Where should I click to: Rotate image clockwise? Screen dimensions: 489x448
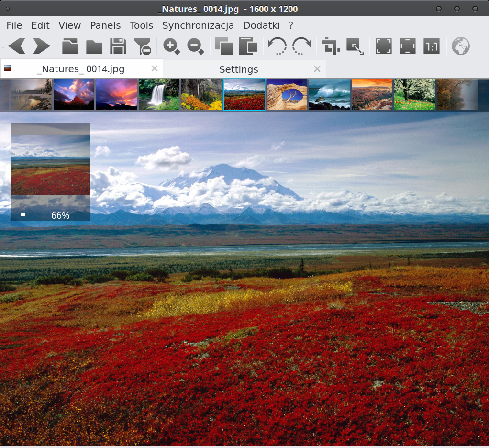point(301,46)
